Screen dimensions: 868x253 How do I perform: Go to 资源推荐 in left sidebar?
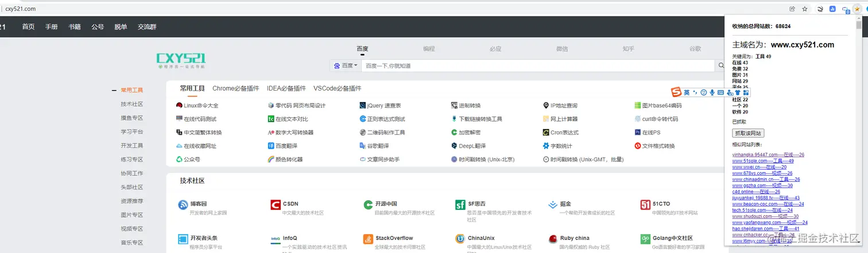(131, 201)
